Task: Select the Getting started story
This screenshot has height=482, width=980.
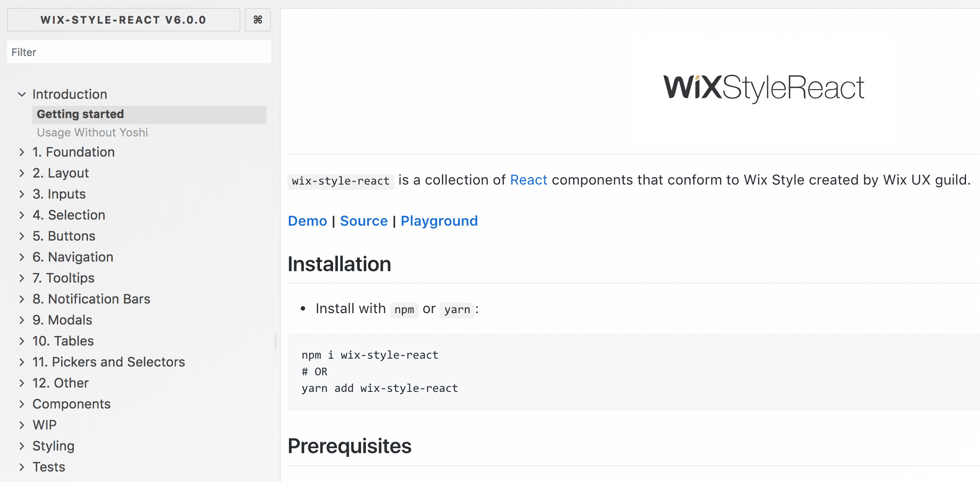Action: [x=149, y=114]
